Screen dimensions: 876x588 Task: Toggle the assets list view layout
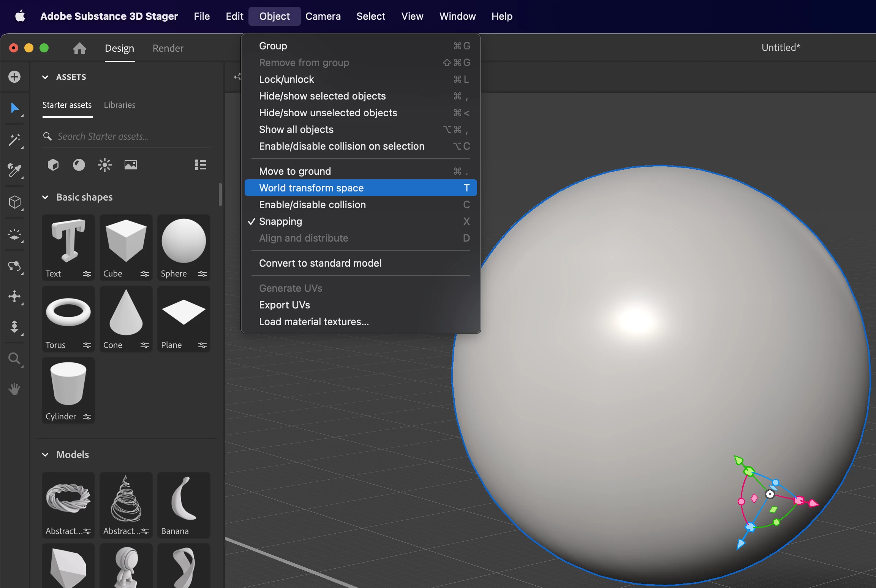(x=200, y=165)
